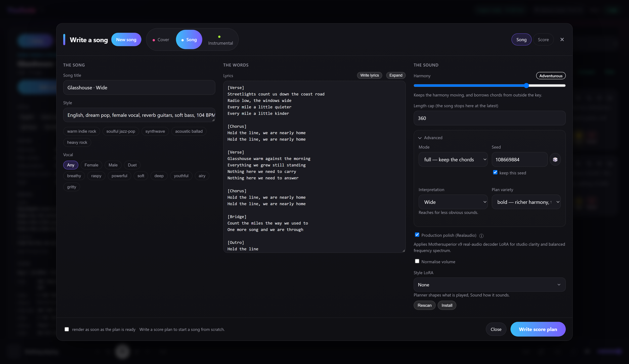Viewport: 629px width, 364px height.
Task: Click the Write score plan button
Action: pos(538,329)
